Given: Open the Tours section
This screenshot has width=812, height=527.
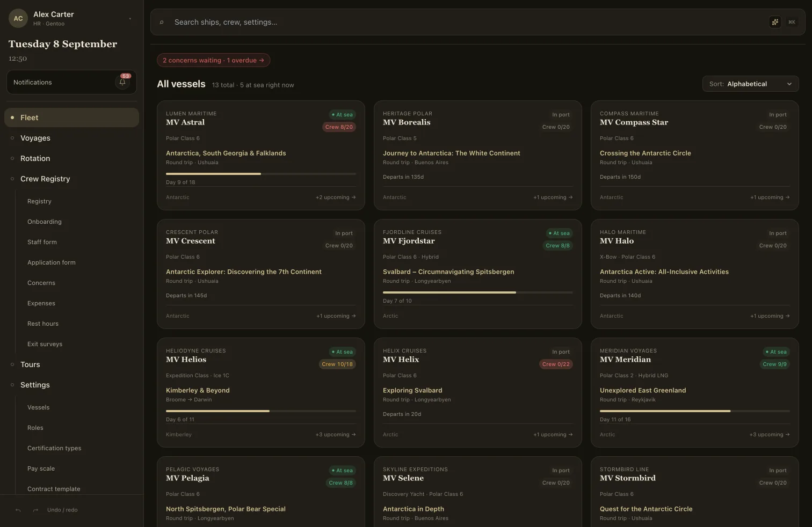Looking at the screenshot, I should tap(71, 364).
